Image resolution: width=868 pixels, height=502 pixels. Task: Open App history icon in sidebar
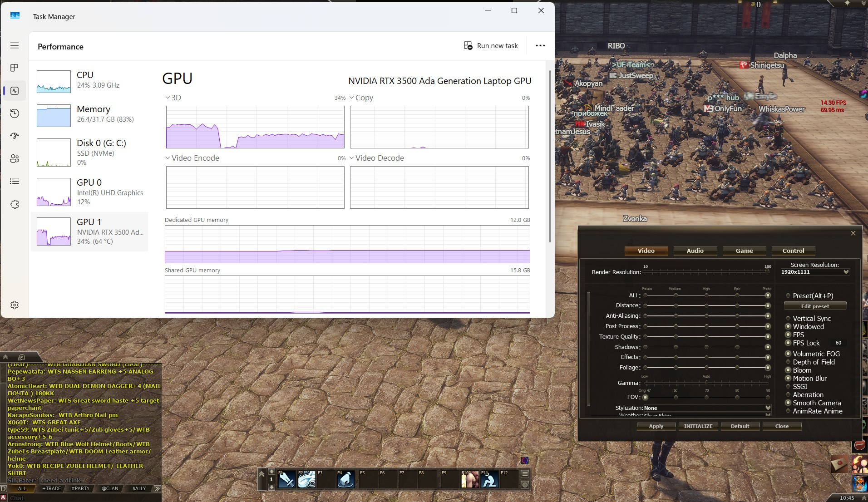point(15,113)
